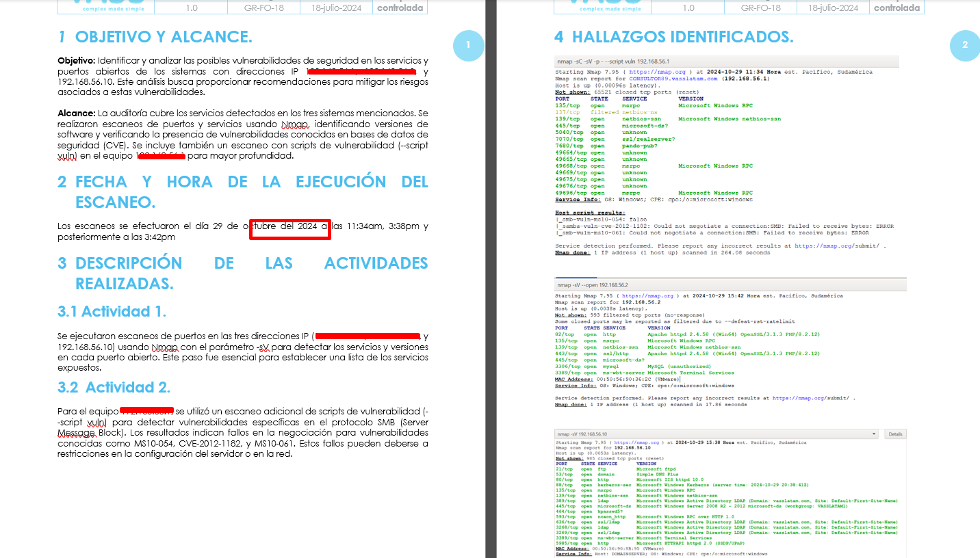This screenshot has height=558, width=980.
Task: Click controlada in the right page header
Action: click(x=897, y=8)
